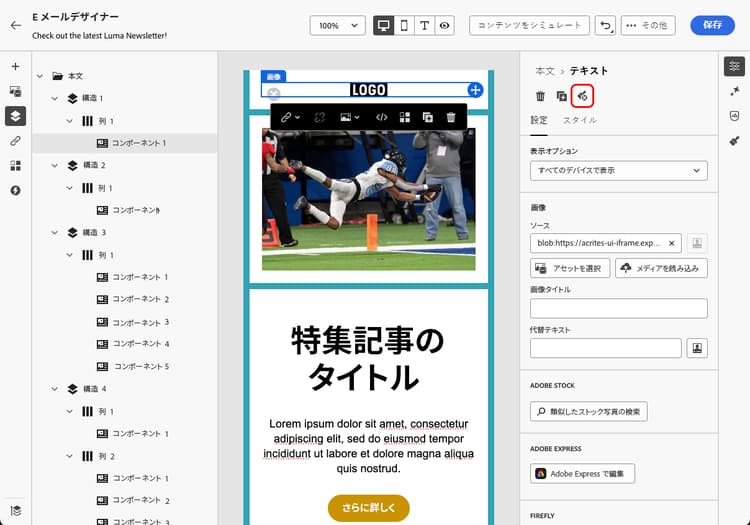Open the その他 more options menu

pos(648,25)
